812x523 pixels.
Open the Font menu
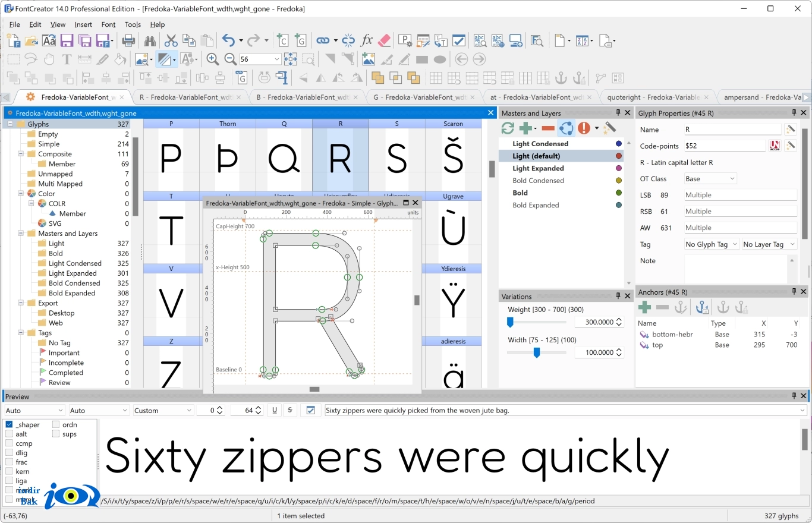click(x=109, y=24)
